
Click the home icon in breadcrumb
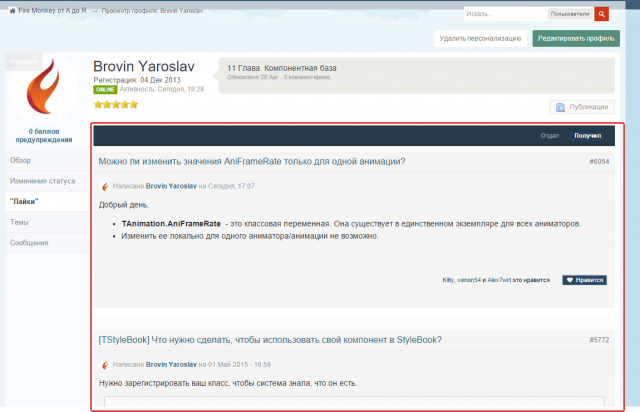click(x=12, y=11)
